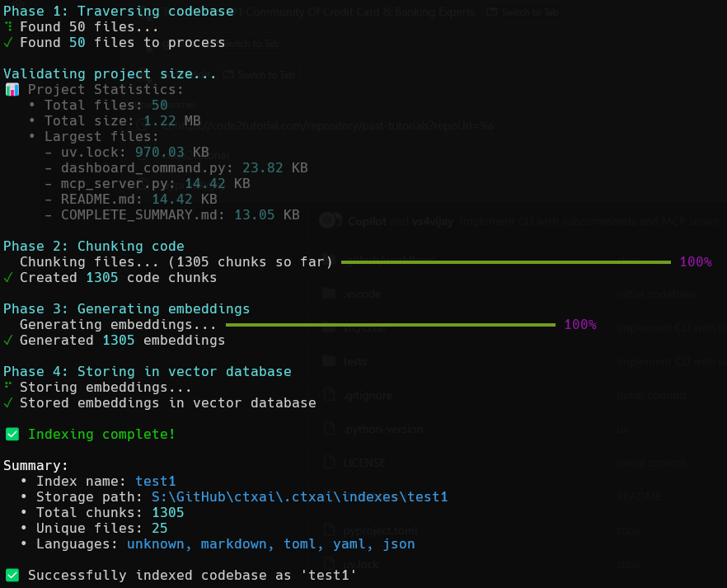Screen dimensions: 727x588
Task: Click Switch to Tab button in background browser top row
Action: 523,12
